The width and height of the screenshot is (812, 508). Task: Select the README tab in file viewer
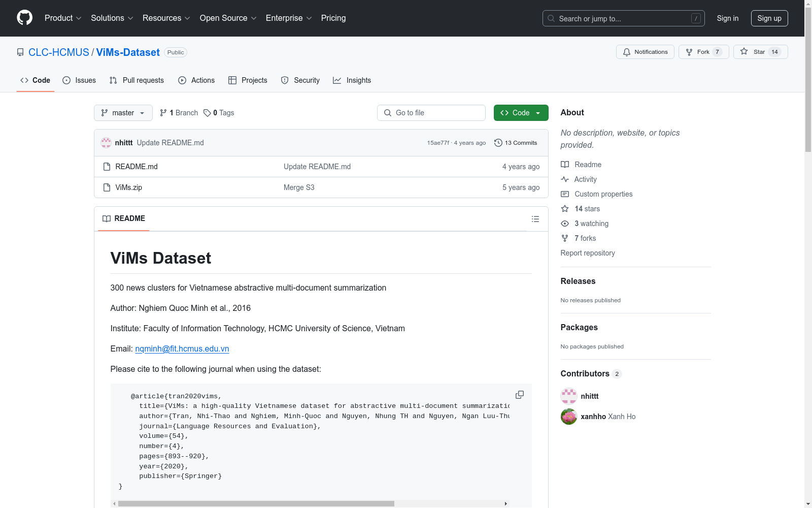coord(124,218)
